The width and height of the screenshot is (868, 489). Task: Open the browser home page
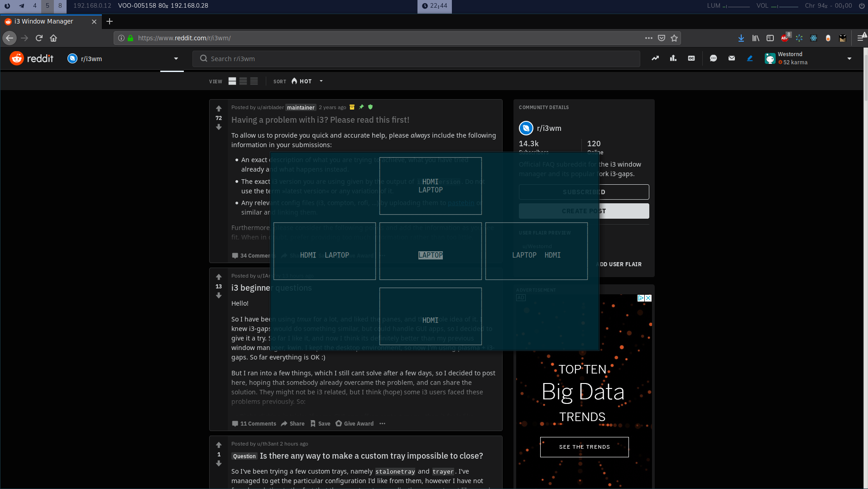pos(53,38)
